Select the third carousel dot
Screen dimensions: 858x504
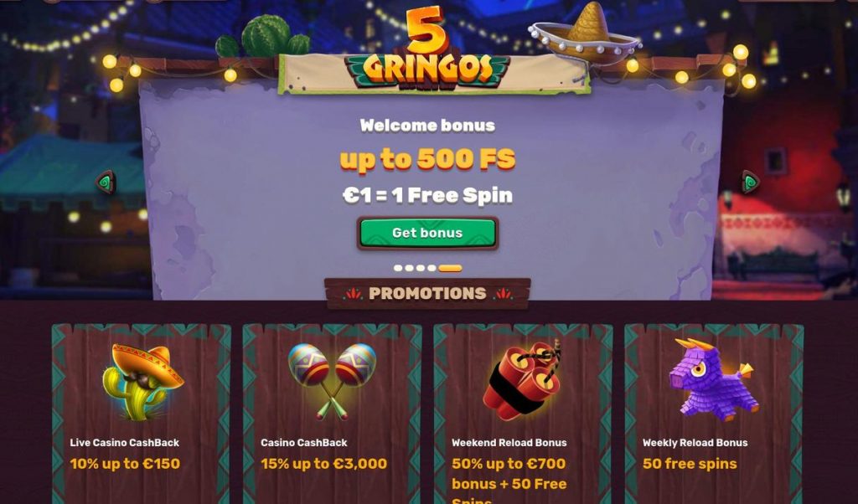tap(421, 268)
